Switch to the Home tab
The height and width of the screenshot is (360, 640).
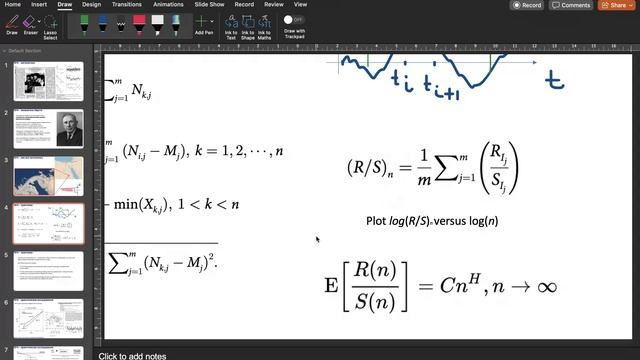(x=13, y=4)
